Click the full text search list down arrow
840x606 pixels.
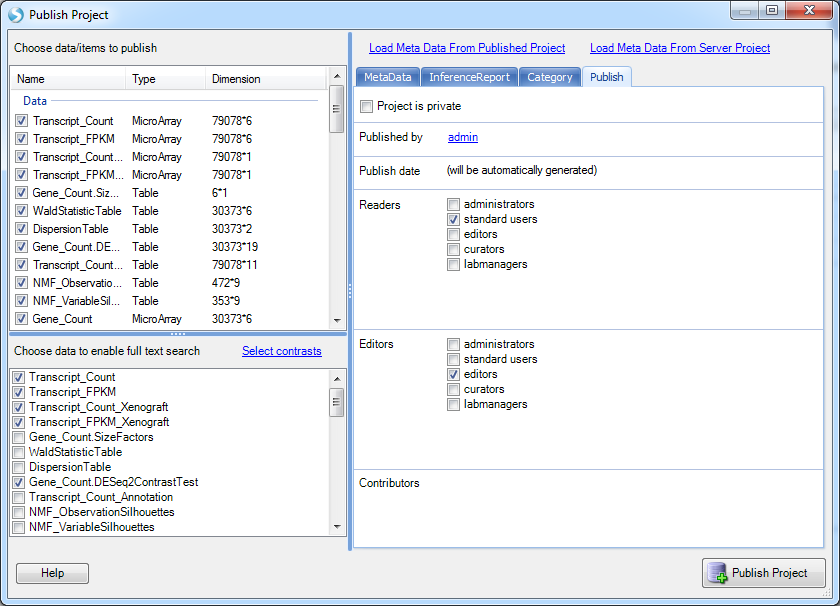(x=337, y=527)
